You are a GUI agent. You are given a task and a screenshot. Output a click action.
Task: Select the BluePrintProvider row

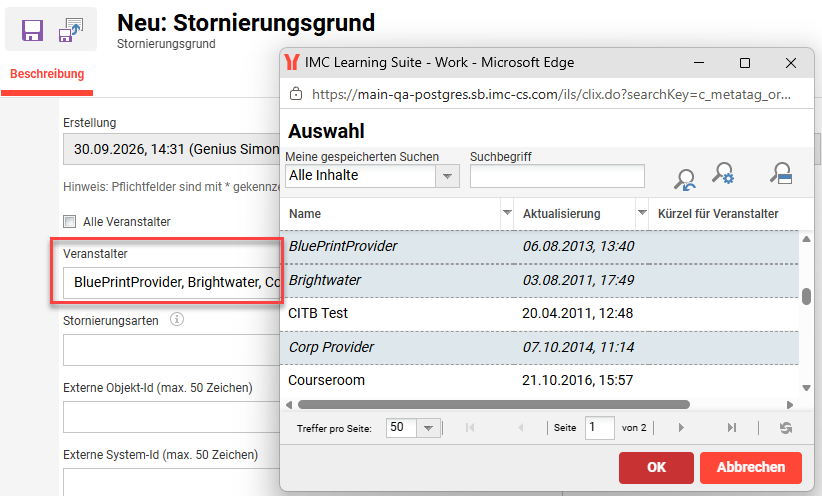click(539, 246)
